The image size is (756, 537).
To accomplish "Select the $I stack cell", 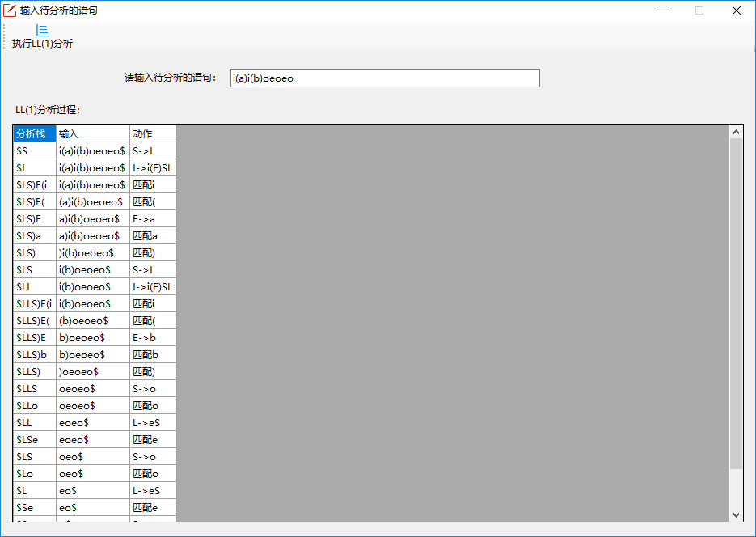I will pos(35,167).
